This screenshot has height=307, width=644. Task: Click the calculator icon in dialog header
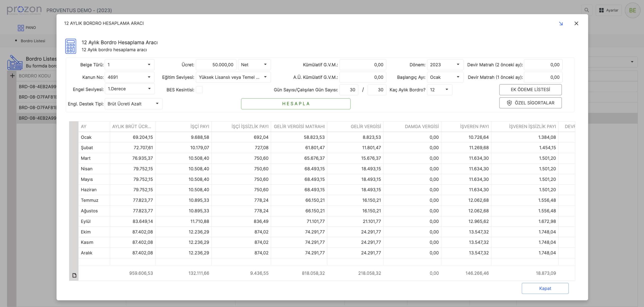point(70,46)
